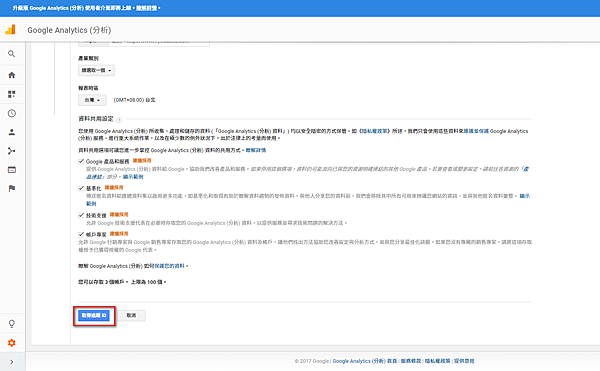Open Audience reports person icon
This screenshot has width=600, height=371.
(11, 132)
